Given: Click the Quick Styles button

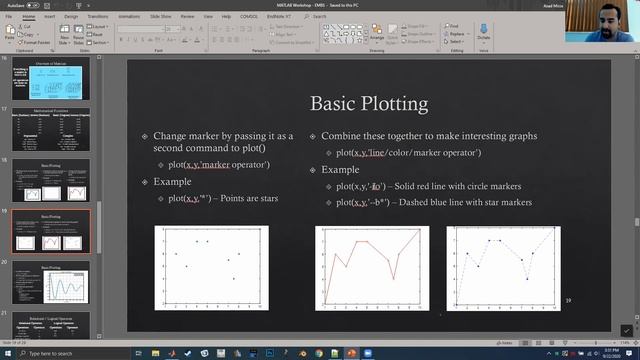Looking at the screenshot, I should 392,34.
